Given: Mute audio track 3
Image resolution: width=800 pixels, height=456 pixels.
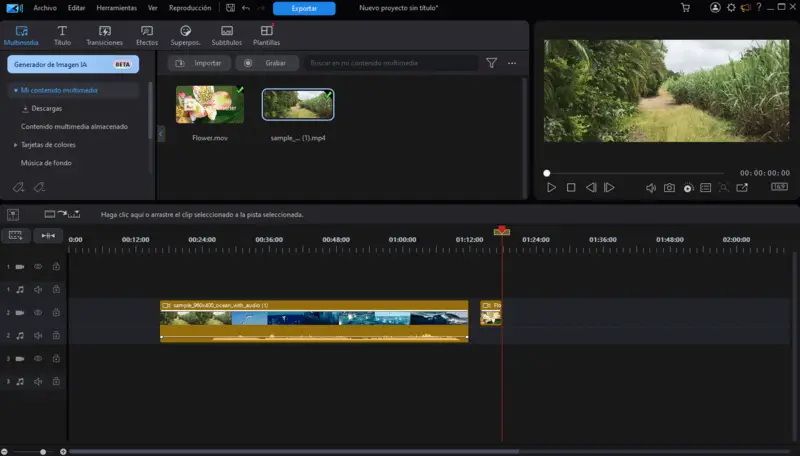Looking at the screenshot, I should coord(38,382).
